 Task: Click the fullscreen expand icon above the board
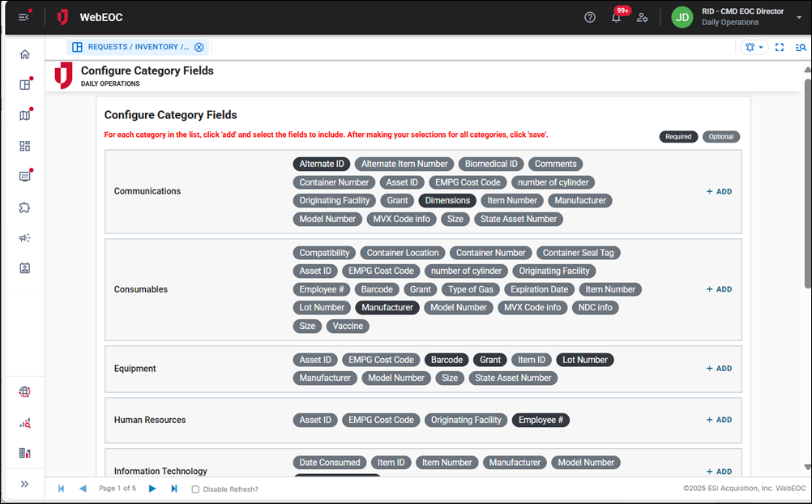779,47
